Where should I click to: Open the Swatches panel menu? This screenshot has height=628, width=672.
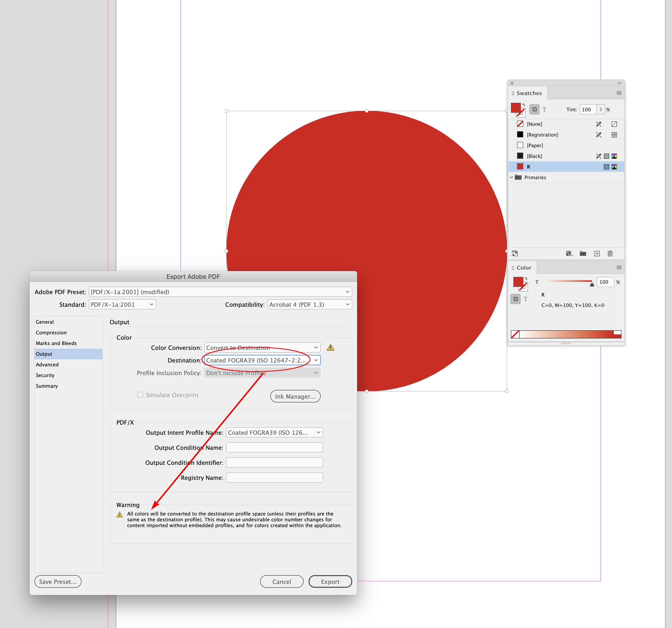pyautogui.click(x=619, y=93)
